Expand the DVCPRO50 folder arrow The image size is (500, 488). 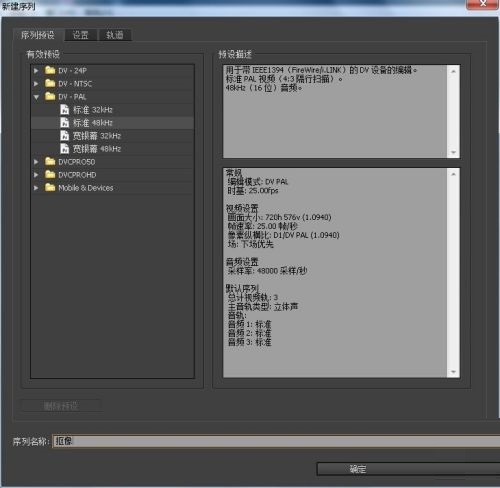tap(36, 162)
